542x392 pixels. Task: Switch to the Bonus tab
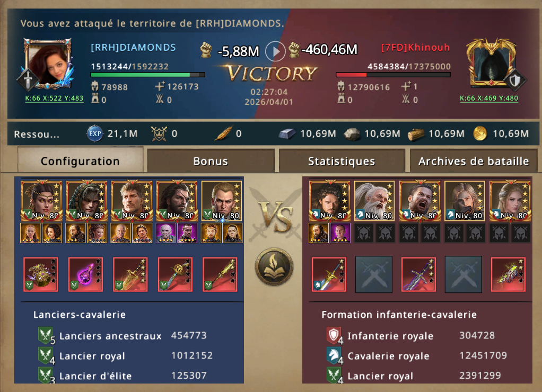211,161
